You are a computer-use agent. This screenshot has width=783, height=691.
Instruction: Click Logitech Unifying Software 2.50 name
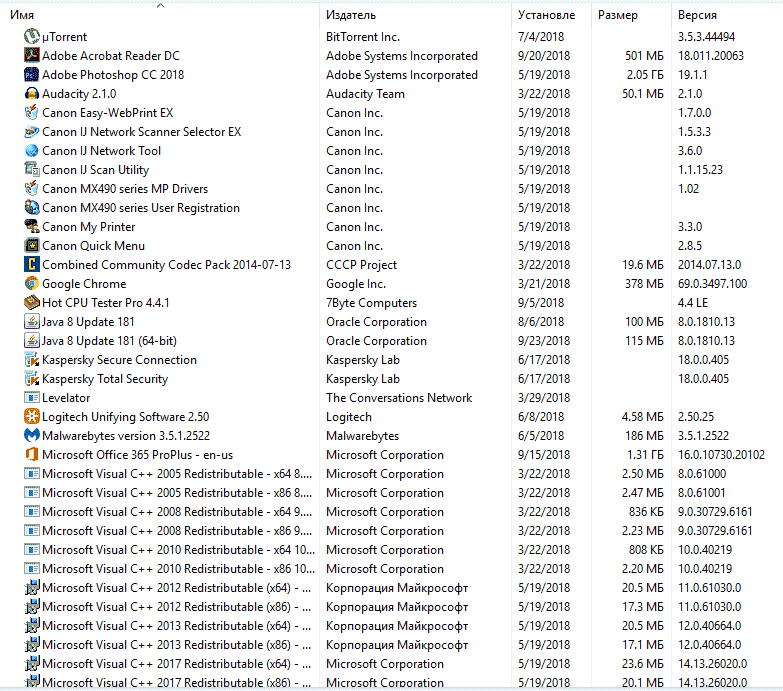click(125, 416)
